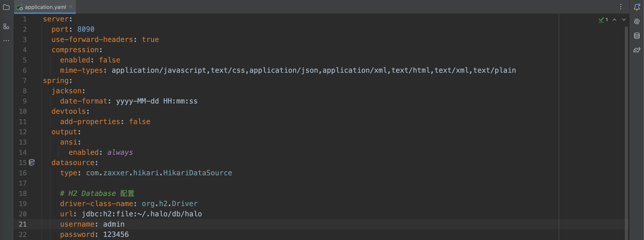Open the inspections checkmark widget
Viewport: 644px width, 240px height.
603,20
